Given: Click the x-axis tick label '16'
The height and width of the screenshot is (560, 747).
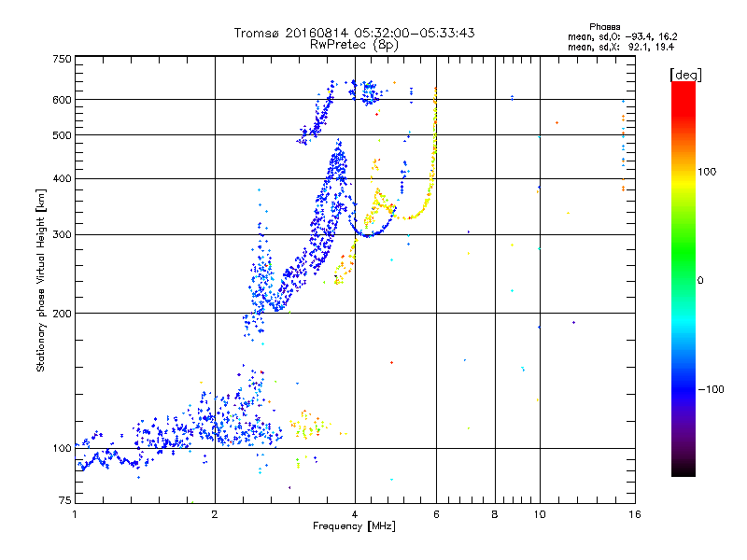Looking at the screenshot, I should pos(635,514).
